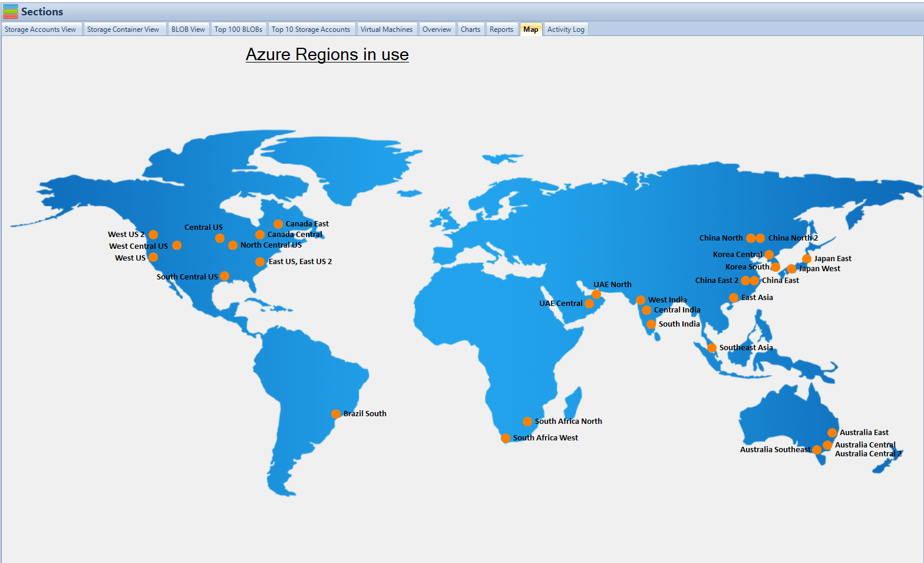Viewport: 924px width, 563px height.
Task: Click the Japan East label text
Action: coord(833,259)
